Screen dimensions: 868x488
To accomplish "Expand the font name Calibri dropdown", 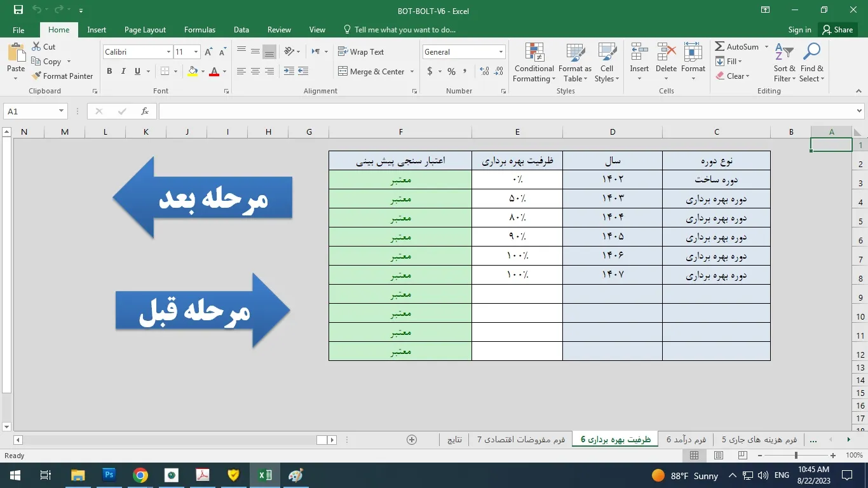I will pyautogui.click(x=168, y=52).
